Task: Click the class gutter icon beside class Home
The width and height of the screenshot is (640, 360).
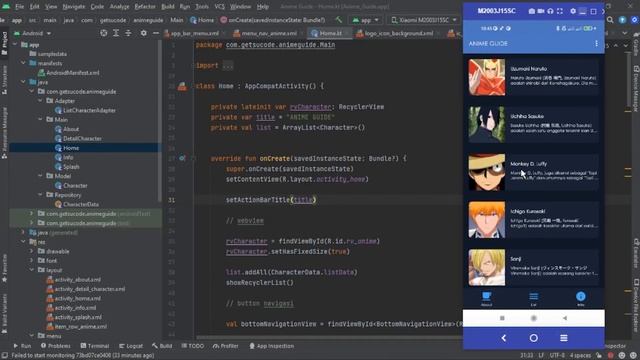Action: pos(182,86)
